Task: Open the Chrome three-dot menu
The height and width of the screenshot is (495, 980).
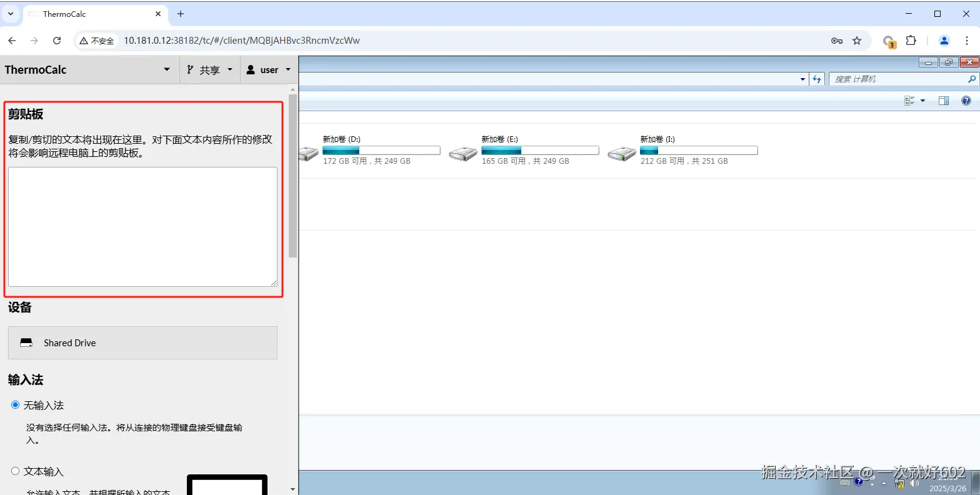Action: pos(967,41)
